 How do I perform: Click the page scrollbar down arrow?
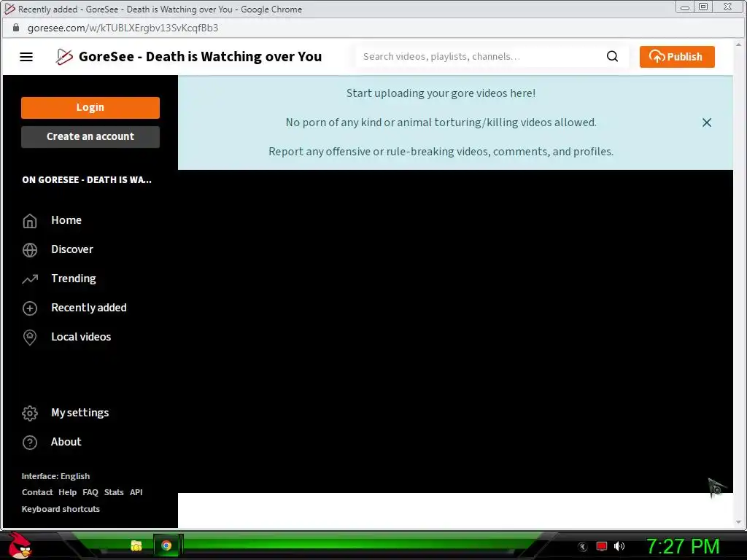[739, 522]
